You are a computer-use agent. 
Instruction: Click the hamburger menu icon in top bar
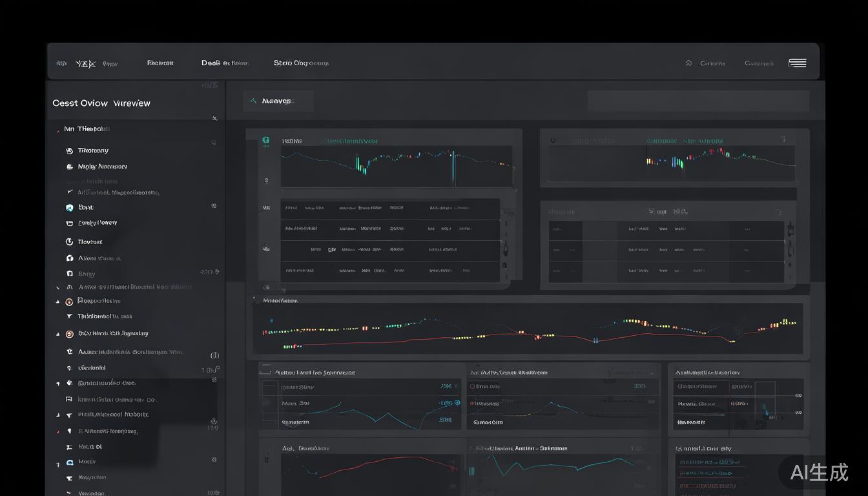[797, 63]
